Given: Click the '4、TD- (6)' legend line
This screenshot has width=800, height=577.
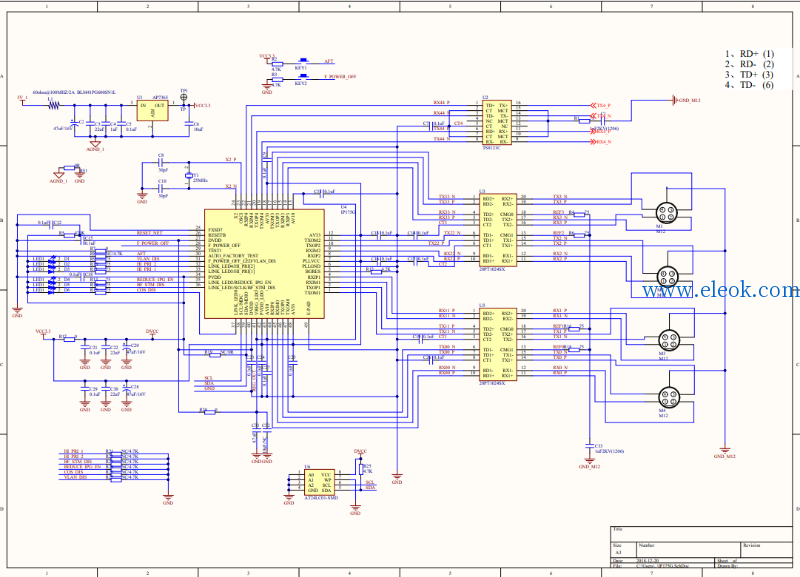Looking at the screenshot, I should pos(749,85).
